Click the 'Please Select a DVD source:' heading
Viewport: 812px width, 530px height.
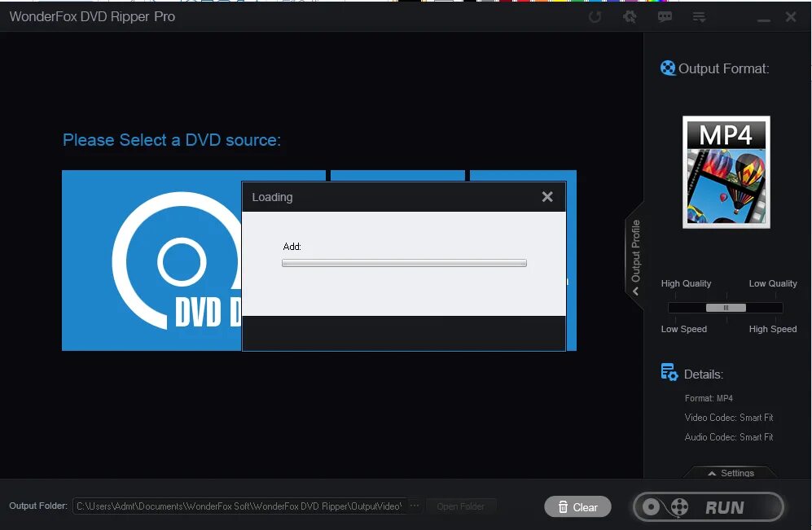pos(171,140)
